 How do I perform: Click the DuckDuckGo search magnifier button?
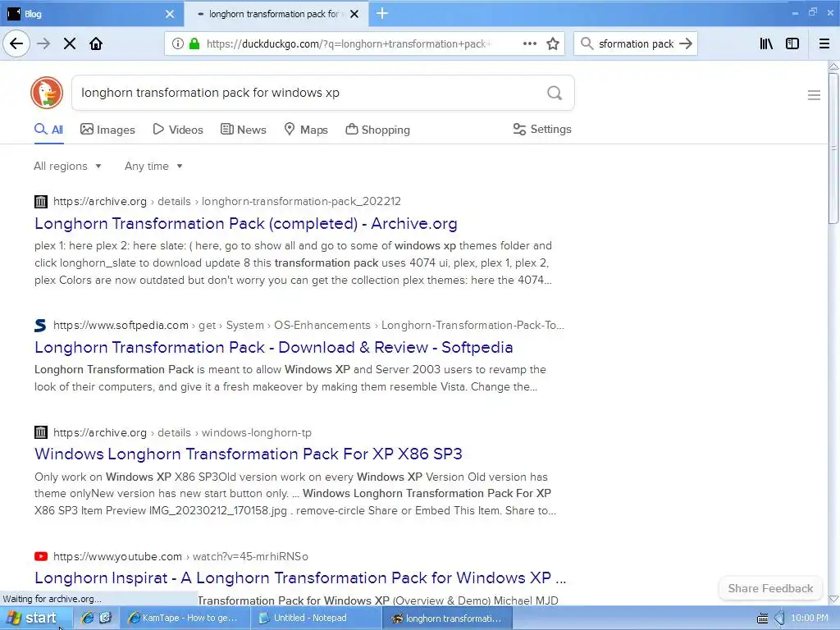[x=555, y=93]
